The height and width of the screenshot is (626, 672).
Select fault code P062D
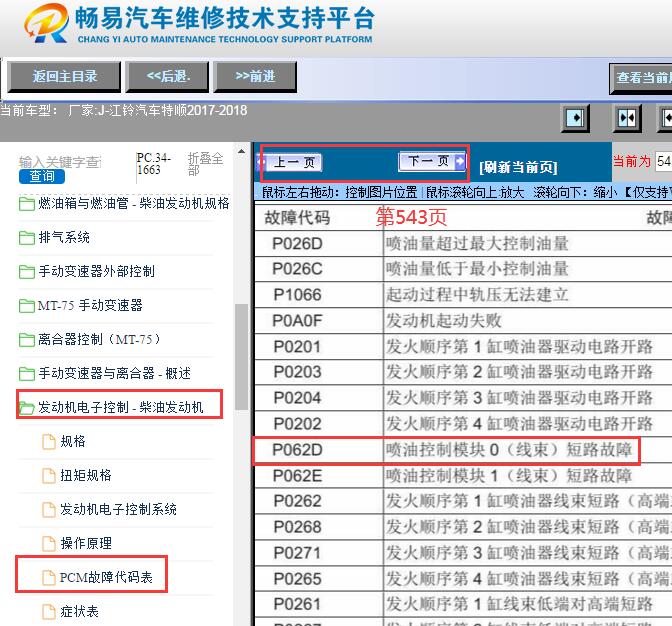[x=297, y=450]
